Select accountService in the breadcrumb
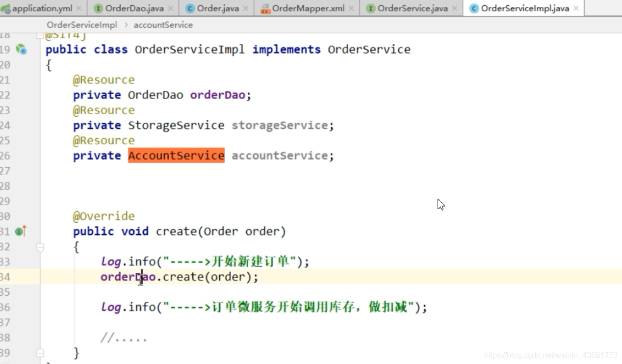The width and height of the screenshot is (622, 364). 163,25
